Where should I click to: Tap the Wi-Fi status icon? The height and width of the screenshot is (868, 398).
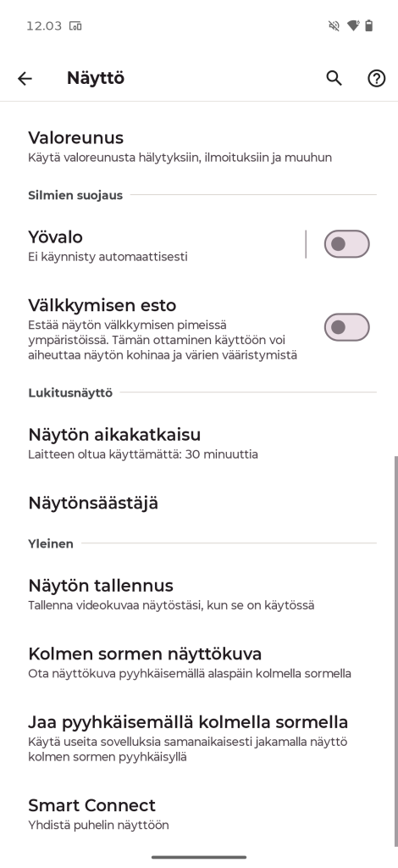click(352, 25)
